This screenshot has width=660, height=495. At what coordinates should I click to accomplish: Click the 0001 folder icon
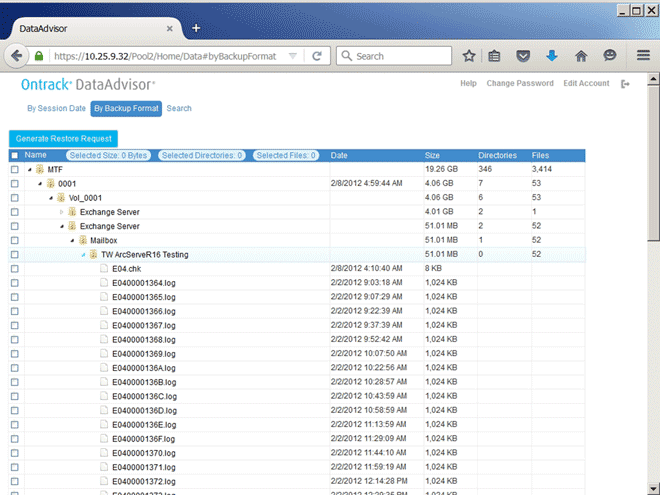pos(51,184)
